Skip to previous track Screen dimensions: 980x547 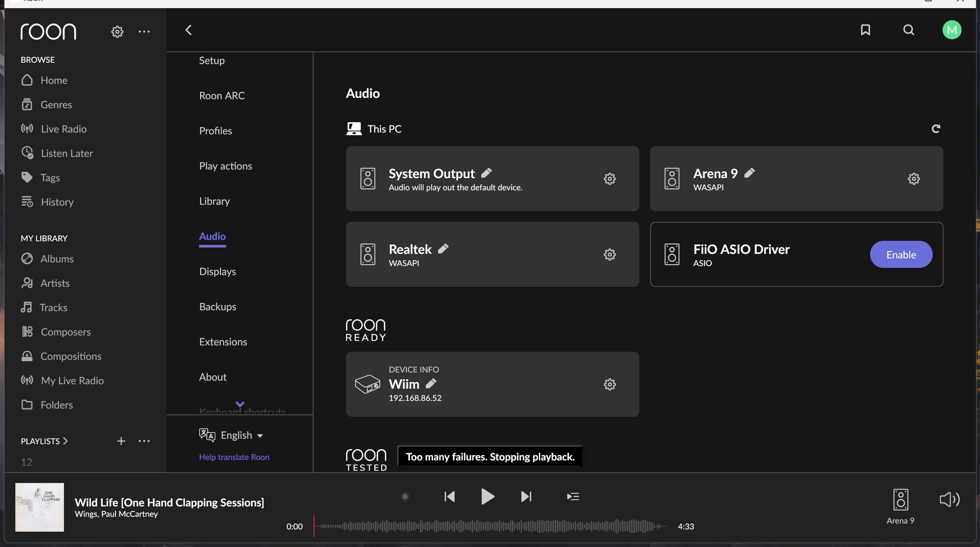click(450, 496)
